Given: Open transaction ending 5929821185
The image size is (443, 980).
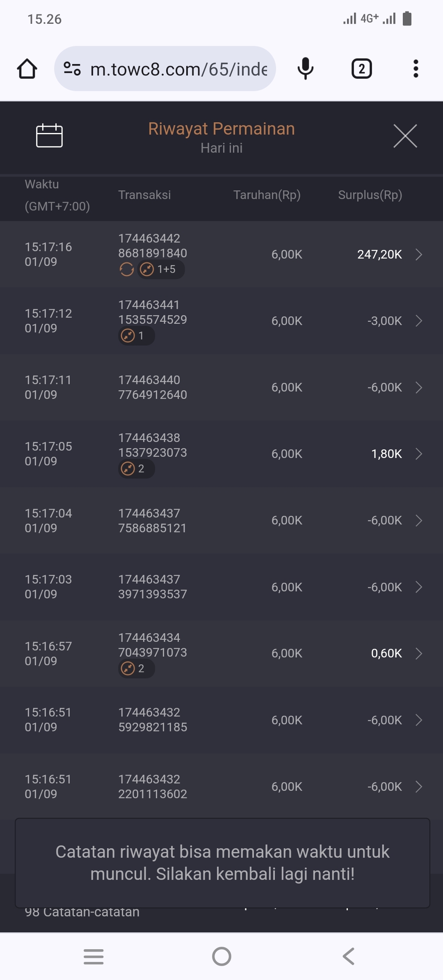Looking at the screenshot, I should (x=153, y=720).
